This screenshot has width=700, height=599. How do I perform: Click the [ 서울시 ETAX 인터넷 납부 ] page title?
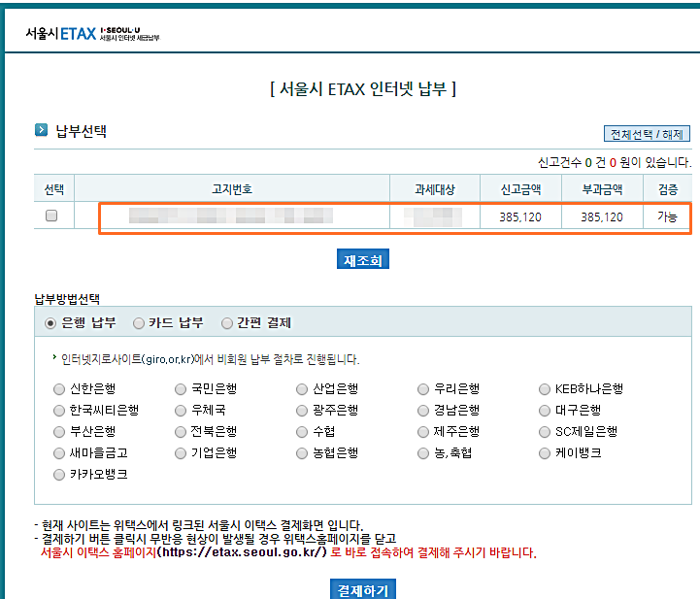[x=363, y=88]
